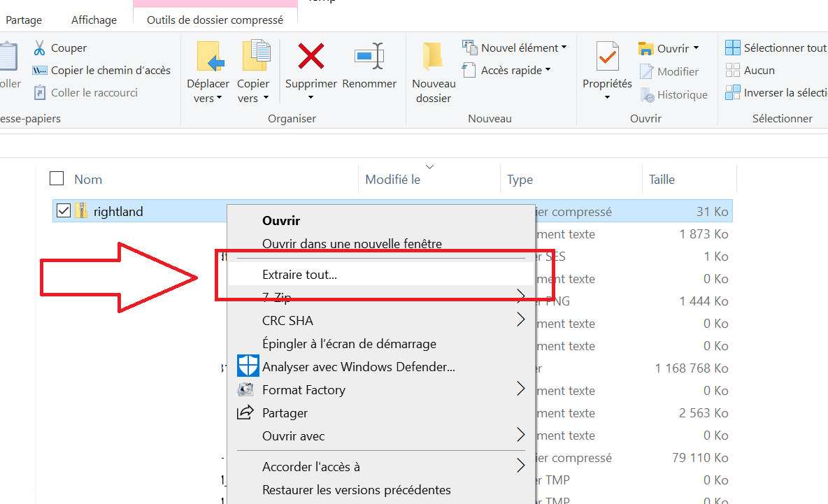Open the Propriétés icon
The width and height of the screenshot is (828, 504).
tap(607, 56)
